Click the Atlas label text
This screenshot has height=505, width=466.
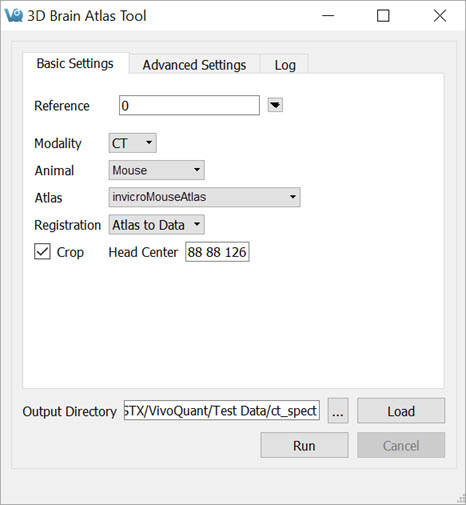(48, 198)
